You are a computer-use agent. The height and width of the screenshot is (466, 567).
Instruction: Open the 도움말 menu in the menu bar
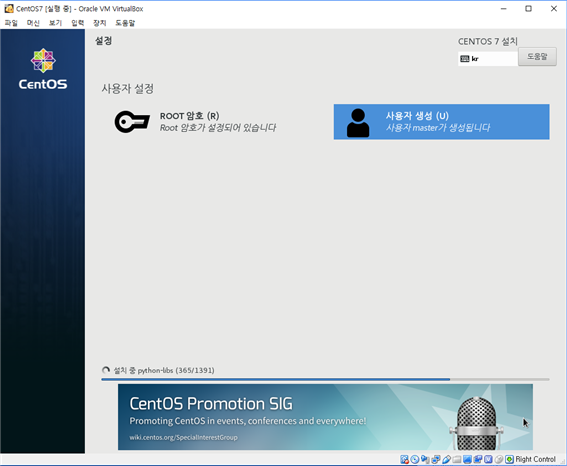click(x=125, y=23)
